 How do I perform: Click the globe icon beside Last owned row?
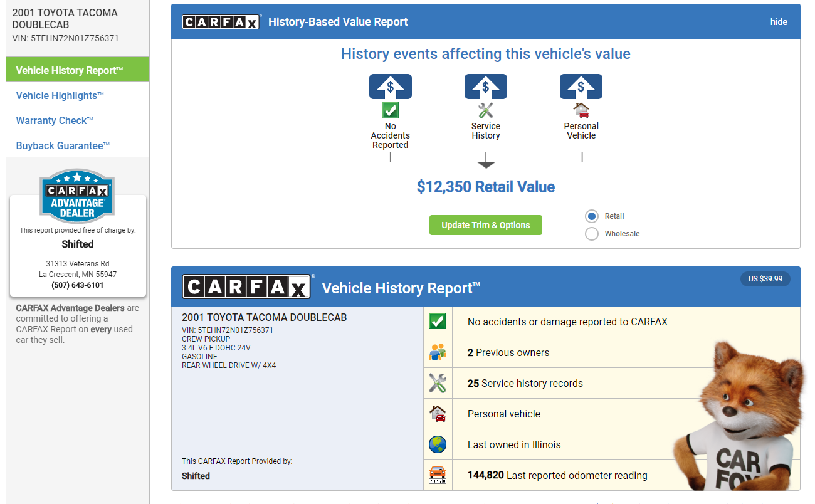click(x=438, y=444)
